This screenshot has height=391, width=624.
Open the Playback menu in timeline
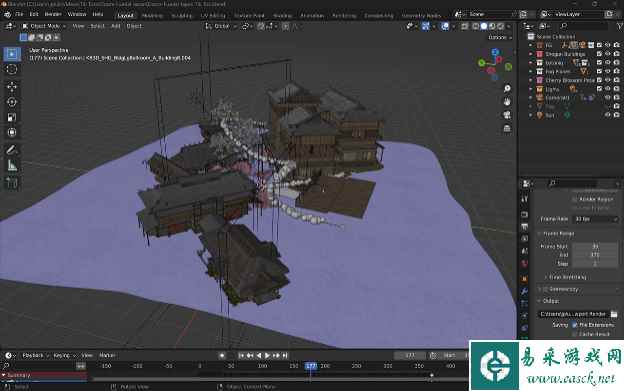(35, 355)
